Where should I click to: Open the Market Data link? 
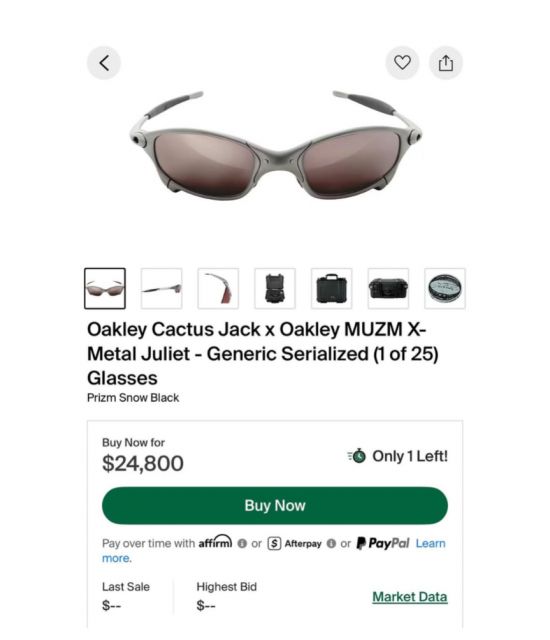click(410, 597)
